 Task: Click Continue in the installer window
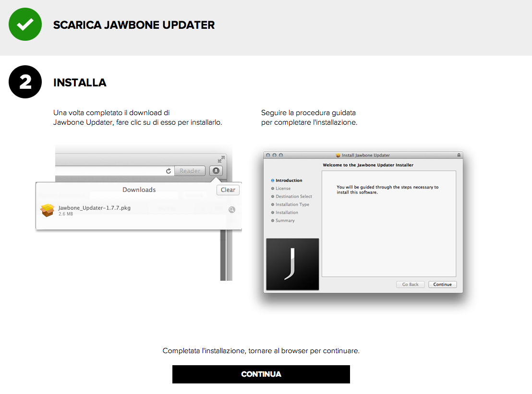442,285
